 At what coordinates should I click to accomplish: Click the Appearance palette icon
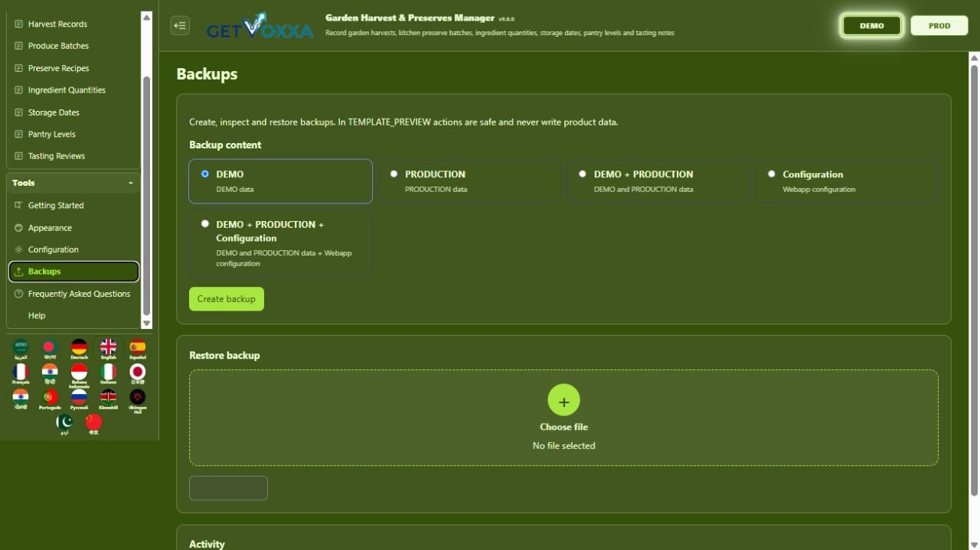(x=19, y=228)
